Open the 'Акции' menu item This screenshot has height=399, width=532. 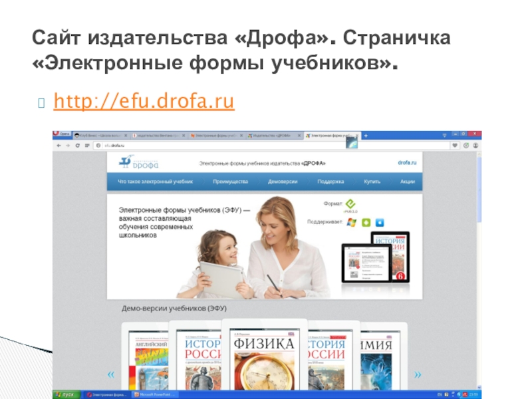[x=408, y=182]
